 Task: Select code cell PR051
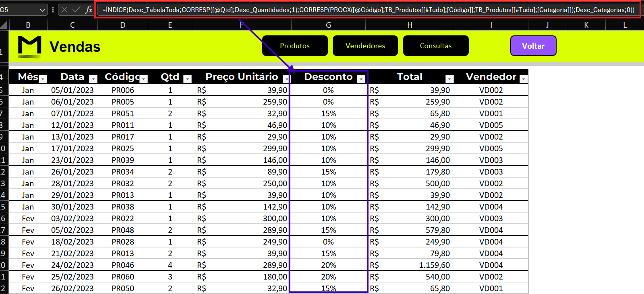(123, 113)
